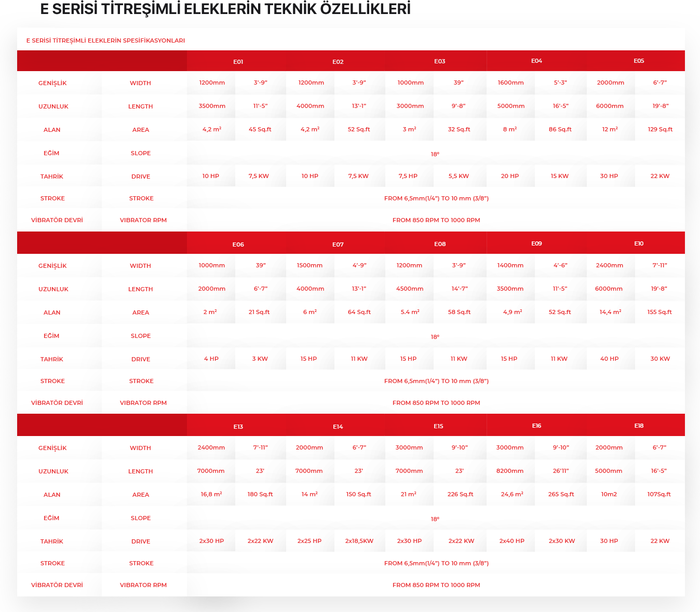This screenshot has height=612, width=700.
Task: Select the E16 model header cell
Action: (536, 426)
